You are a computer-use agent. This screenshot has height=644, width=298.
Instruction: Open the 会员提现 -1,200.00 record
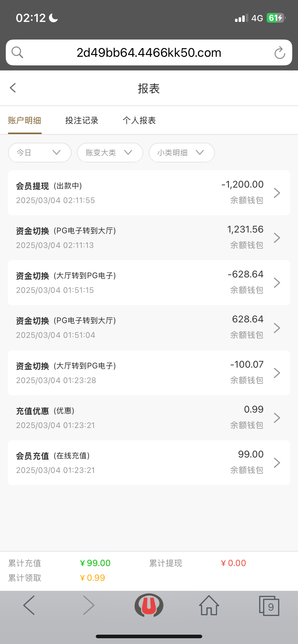(x=149, y=193)
